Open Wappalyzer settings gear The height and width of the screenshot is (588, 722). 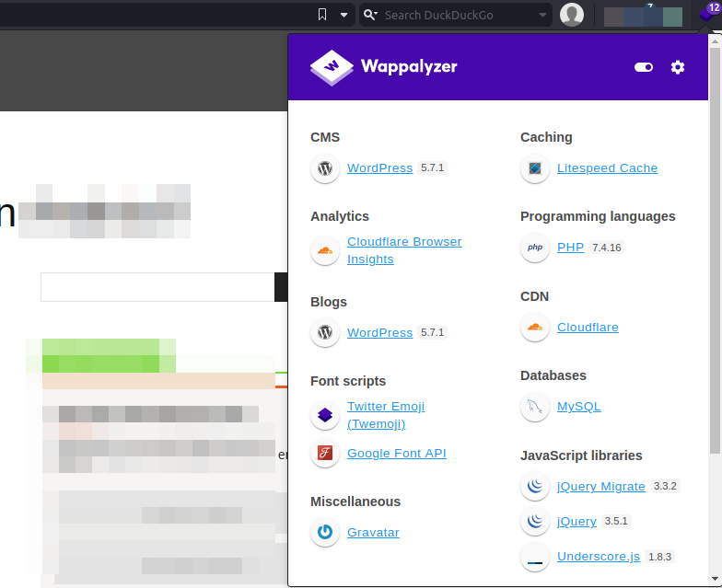[678, 67]
